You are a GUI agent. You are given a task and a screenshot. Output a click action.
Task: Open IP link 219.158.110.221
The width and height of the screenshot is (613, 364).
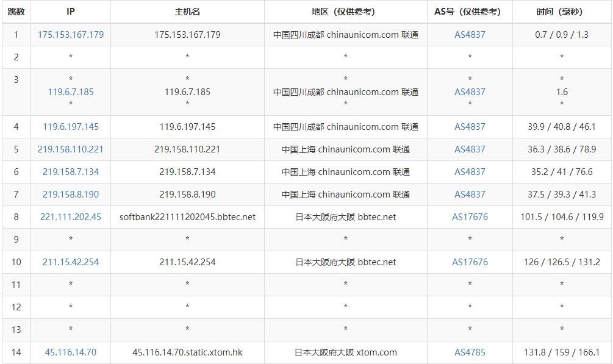[x=71, y=149]
